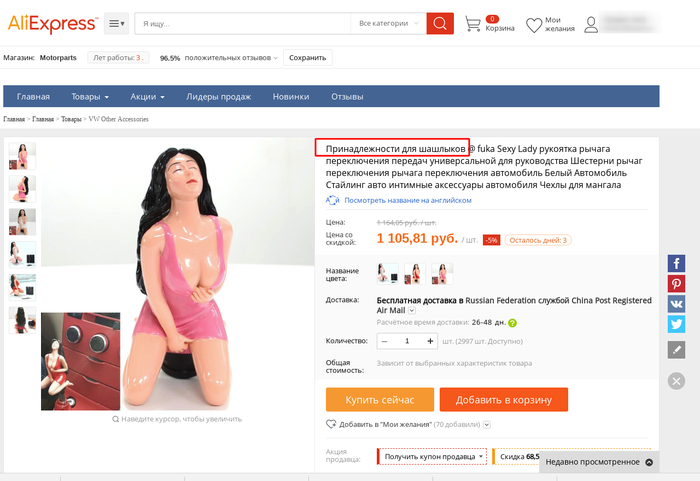The image size is (700, 481).
Task: Open the 'Лидеры продаж' tab
Action: 219,96
